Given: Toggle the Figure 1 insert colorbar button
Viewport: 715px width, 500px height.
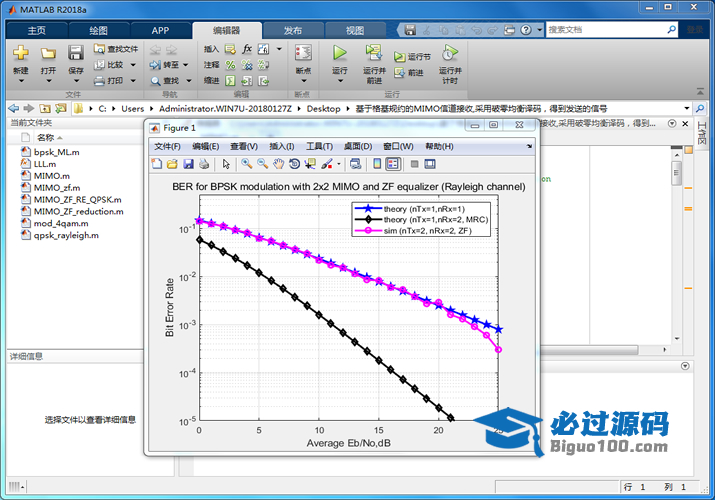Looking at the screenshot, I should tap(377, 164).
